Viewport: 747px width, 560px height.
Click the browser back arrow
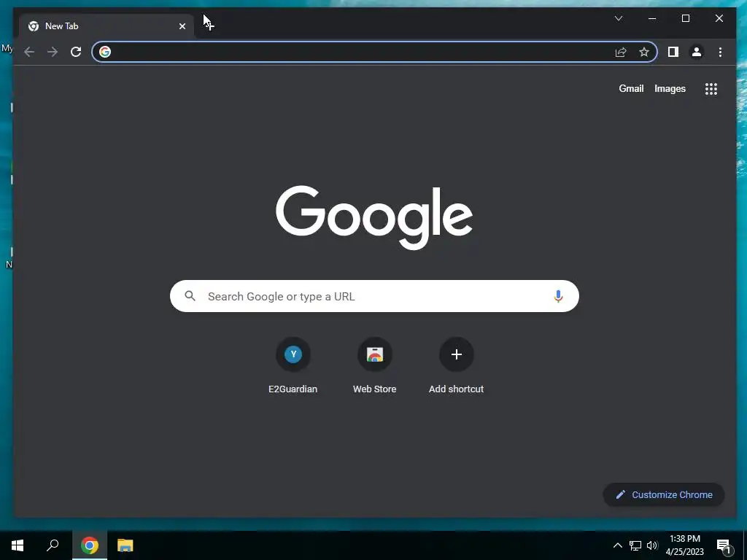29,52
